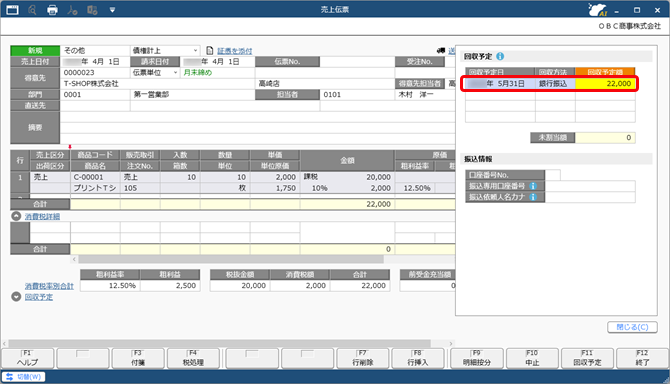Click the F3 付箋 function key
The height and width of the screenshot is (384, 670).
point(138,358)
